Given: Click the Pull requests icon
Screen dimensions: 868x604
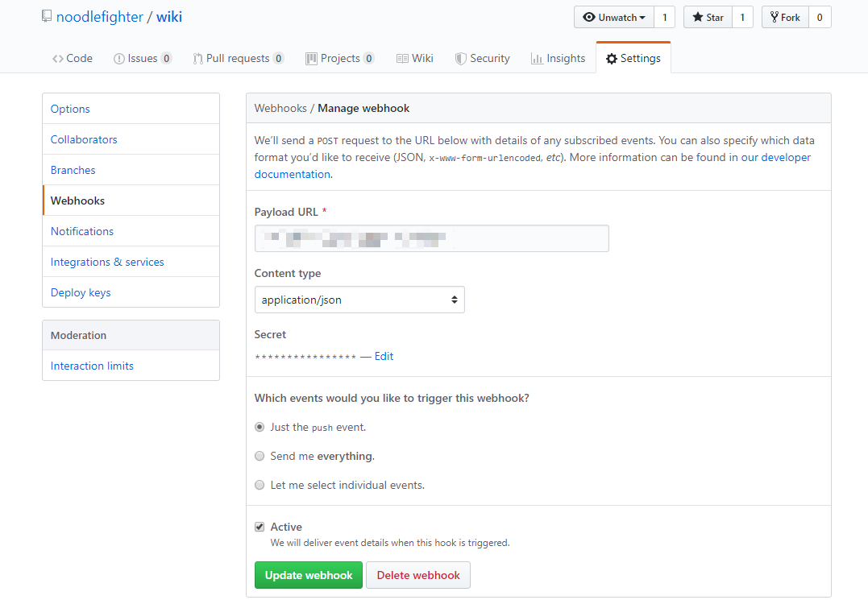Looking at the screenshot, I should click(x=197, y=59).
